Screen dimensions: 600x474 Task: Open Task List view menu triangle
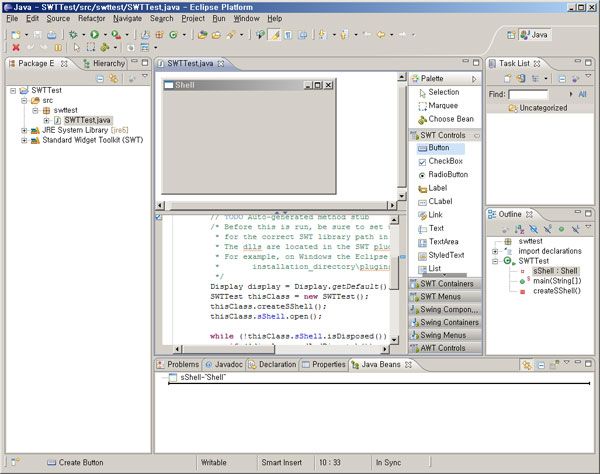pos(588,77)
